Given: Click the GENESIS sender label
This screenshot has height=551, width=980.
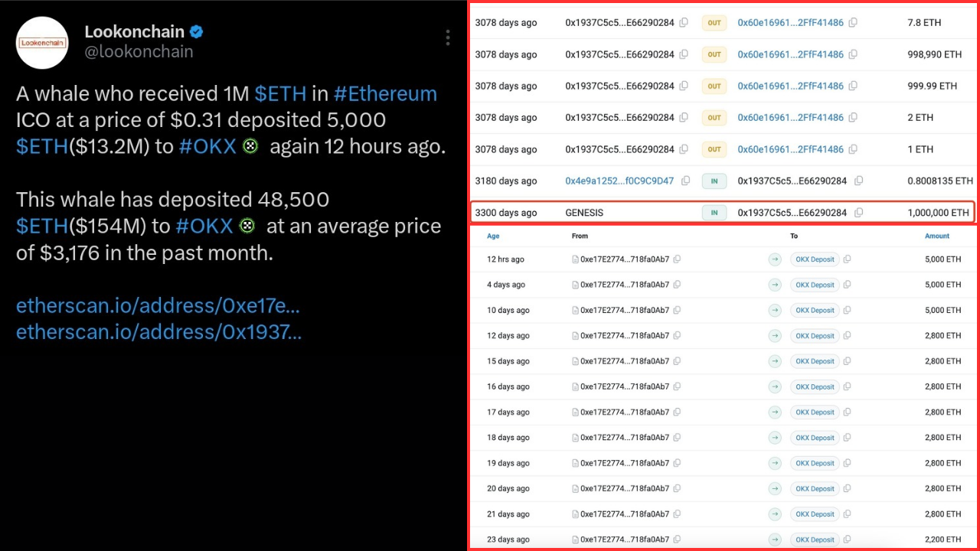Looking at the screenshot, I should click(584, 213).
